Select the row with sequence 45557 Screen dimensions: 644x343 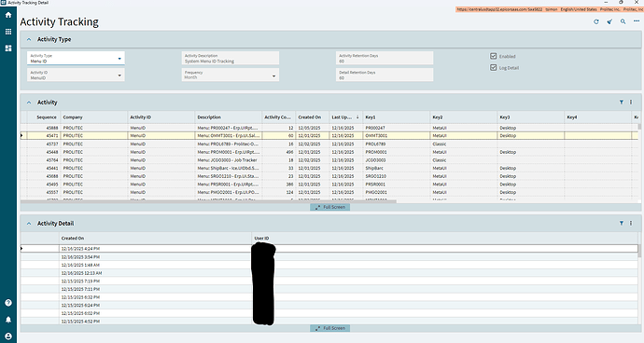329,192
